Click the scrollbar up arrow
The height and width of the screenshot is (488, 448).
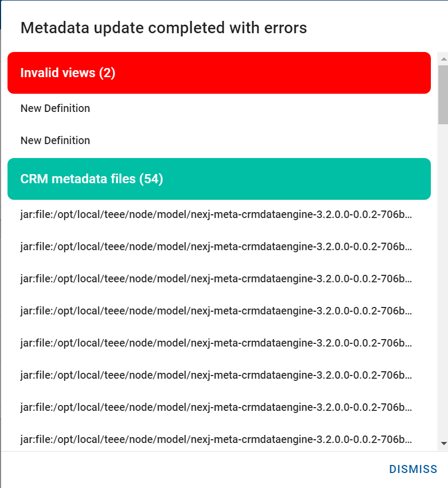coord(443,58)
